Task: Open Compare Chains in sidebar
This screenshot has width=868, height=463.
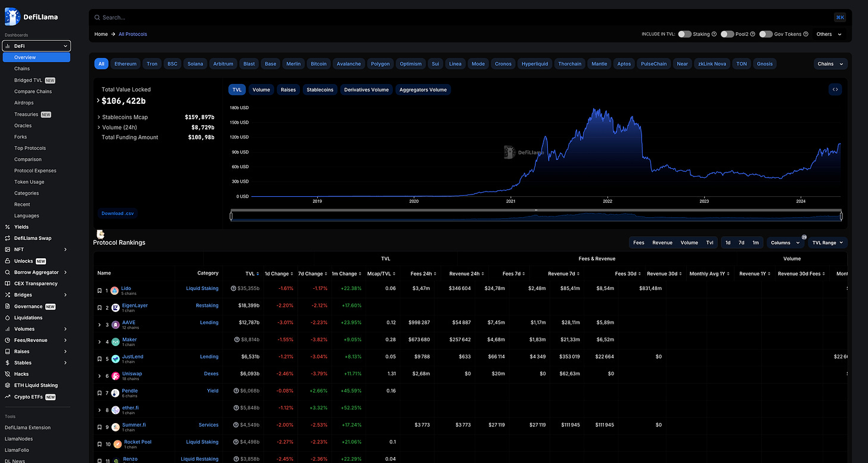Action: pyautogui.click(x=33, y=91)
